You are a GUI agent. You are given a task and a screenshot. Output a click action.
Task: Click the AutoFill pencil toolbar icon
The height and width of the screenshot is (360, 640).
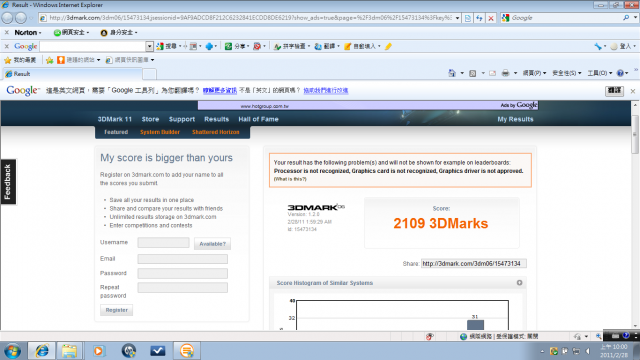(347, 46)
